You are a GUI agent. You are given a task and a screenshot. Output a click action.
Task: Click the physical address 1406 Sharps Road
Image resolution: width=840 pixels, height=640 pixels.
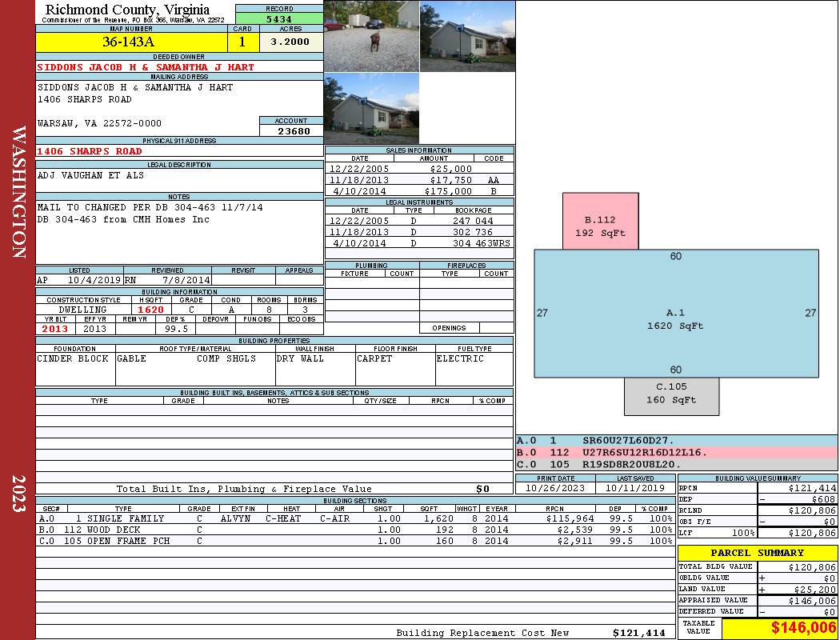pyautogui.click(x=90, y=151)
